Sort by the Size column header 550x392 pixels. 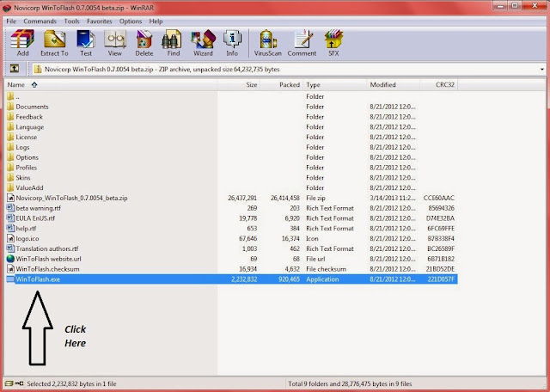(x=239, y=85)
